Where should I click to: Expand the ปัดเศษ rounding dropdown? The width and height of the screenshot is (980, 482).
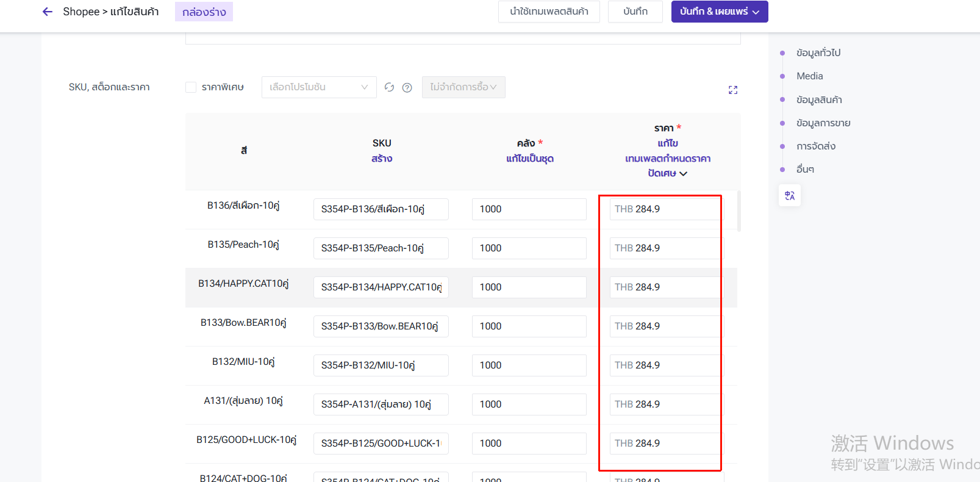click(667, 173)
